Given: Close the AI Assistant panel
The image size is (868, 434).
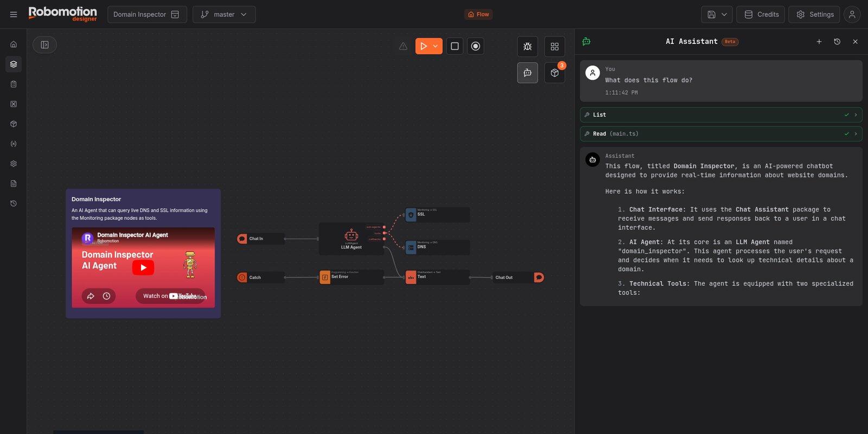Looking at the screenshot, I should [x=856, y=42].
